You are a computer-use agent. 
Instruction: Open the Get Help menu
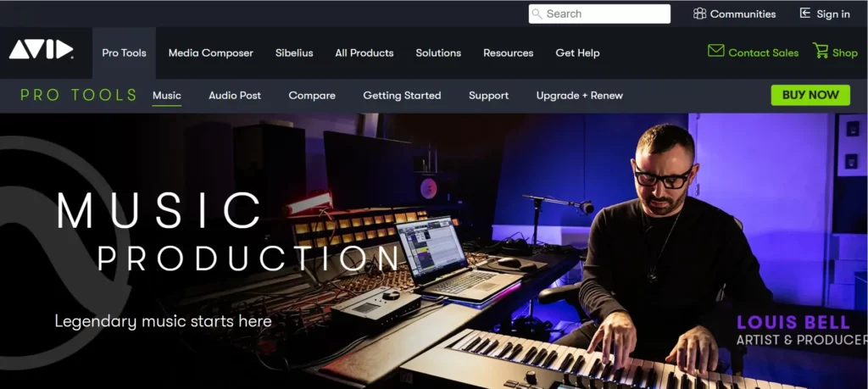pos(577,53)
